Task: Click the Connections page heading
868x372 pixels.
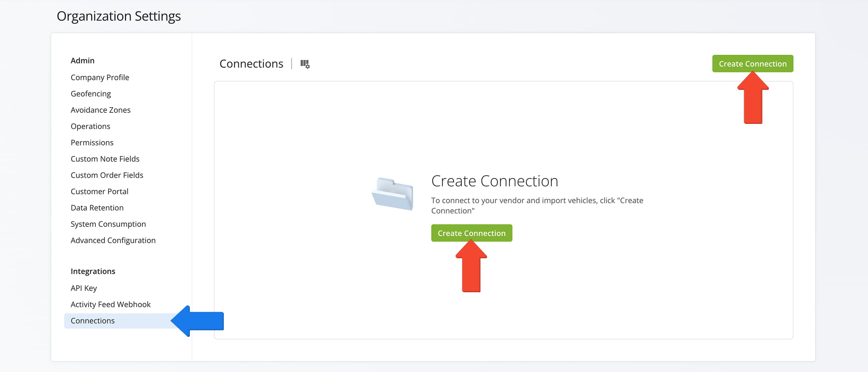Action: [x=251, y=64]
